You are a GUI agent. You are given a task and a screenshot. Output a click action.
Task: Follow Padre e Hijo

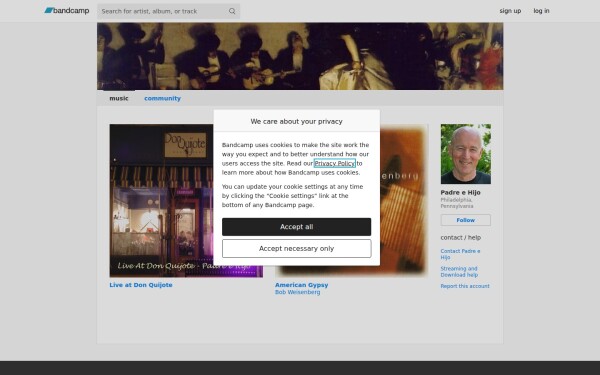click(466, 220)
